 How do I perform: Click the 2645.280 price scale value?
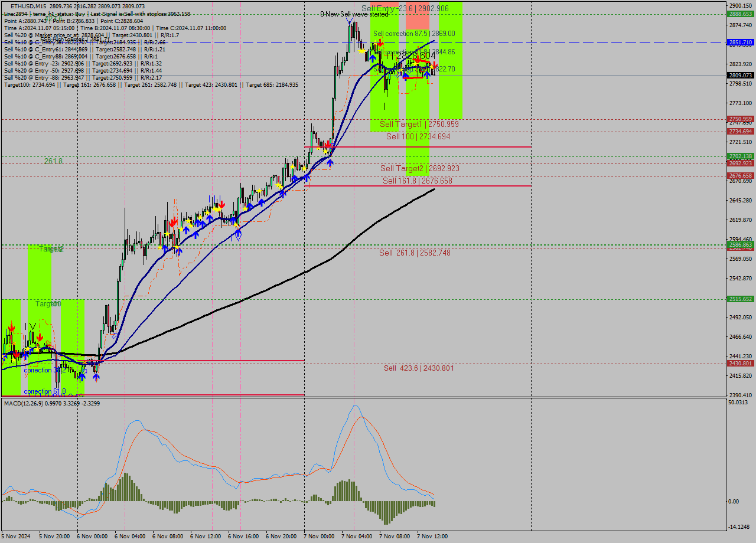click(x=741, y=201)
